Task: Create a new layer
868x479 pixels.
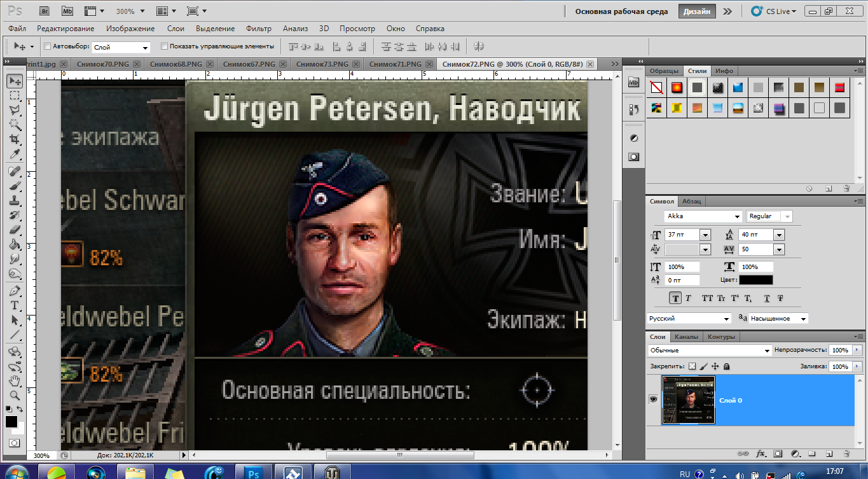Action: click(829, 454)
